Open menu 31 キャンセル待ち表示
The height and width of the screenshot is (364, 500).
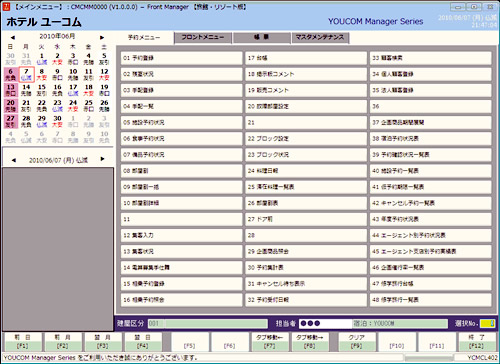click(x=306, y=284)
